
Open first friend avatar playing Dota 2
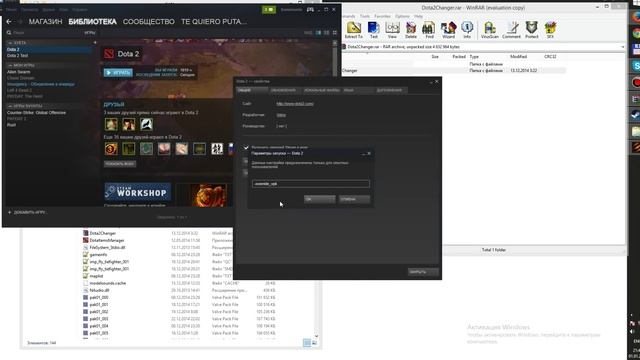tap(111, 124)
